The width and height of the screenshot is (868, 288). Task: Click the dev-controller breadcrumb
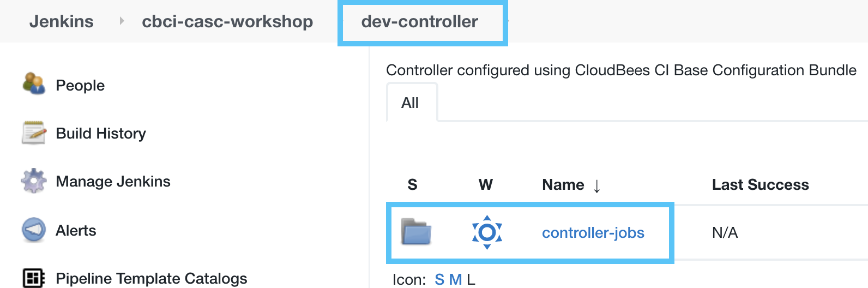point(419,21)
